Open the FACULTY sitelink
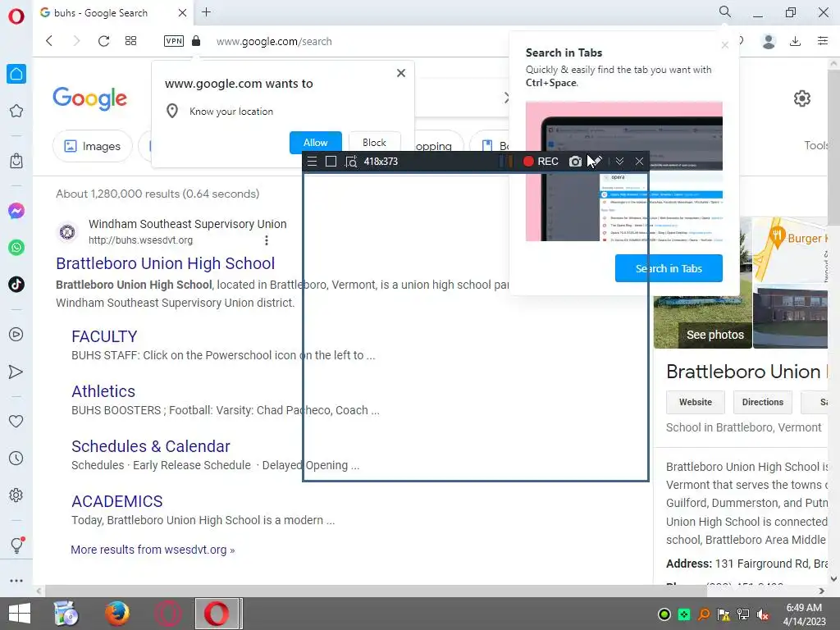 point(104,336)
